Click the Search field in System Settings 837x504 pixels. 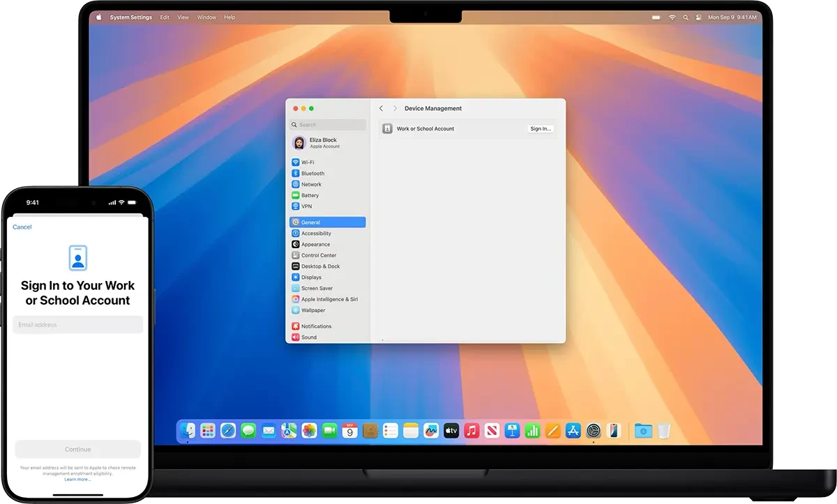pos(328,125)
